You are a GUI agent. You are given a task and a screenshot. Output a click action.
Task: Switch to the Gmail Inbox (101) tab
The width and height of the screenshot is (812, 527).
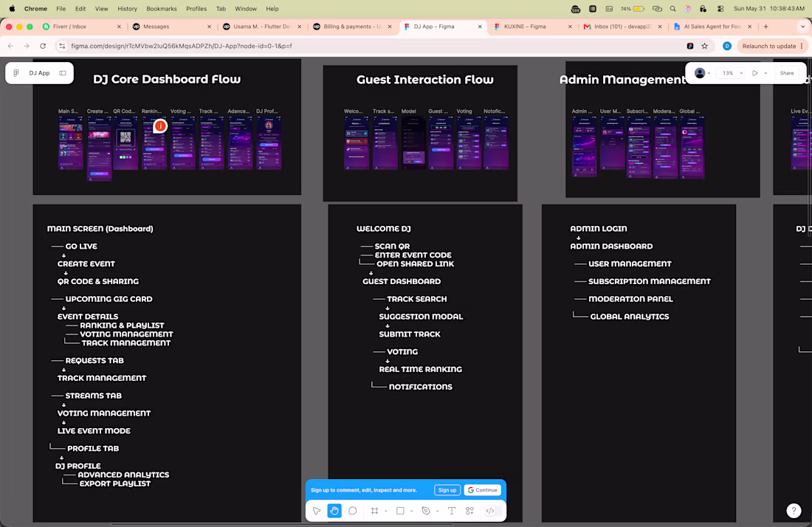click(x=622, y=27)
